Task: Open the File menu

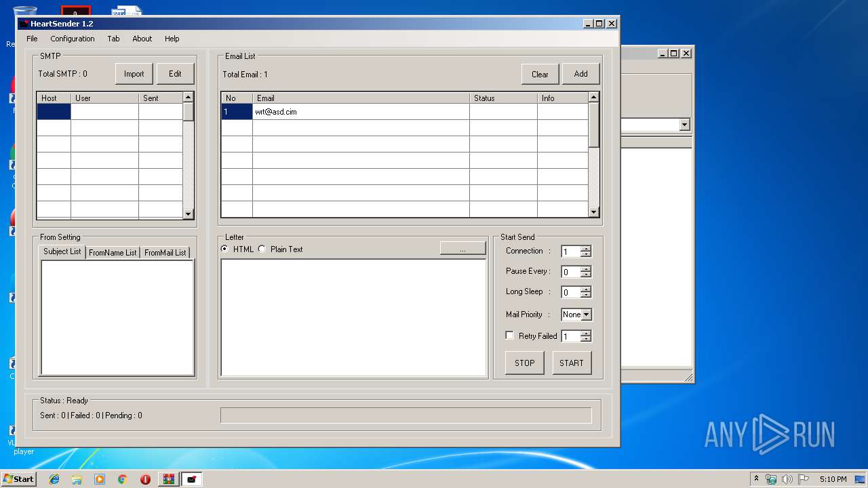Action: 32,39
